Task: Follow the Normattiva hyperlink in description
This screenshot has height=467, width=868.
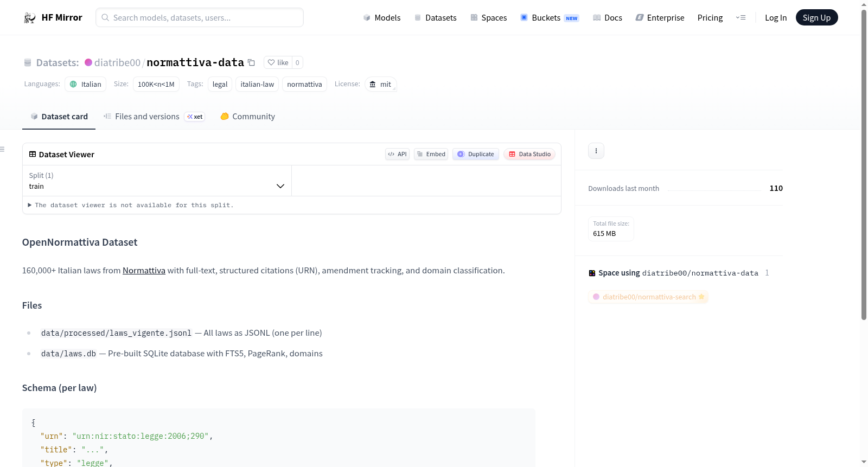Action: pyautogui.click(x=144, y=271)
